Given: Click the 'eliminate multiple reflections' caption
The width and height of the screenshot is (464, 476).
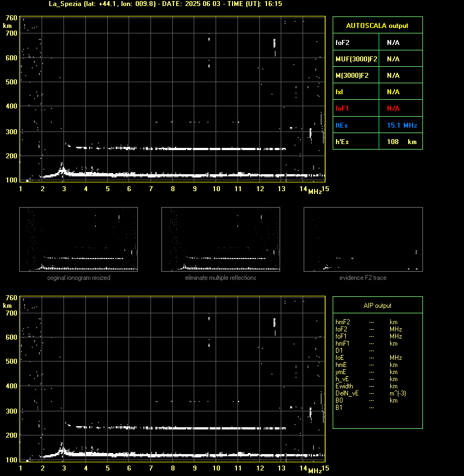Looking at the screenshot, I should (x=221, y=278).
